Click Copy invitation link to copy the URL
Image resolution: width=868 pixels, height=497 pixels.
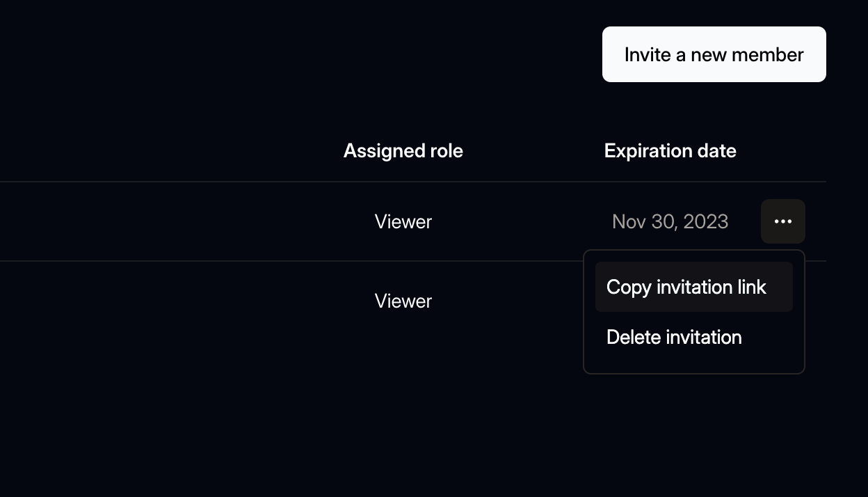(686, 287)
